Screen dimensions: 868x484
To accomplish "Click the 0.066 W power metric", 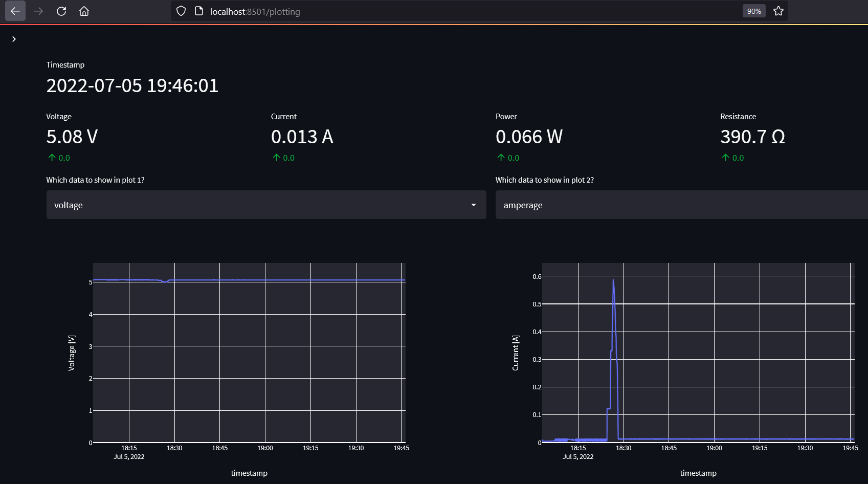I will pos(529,137).
